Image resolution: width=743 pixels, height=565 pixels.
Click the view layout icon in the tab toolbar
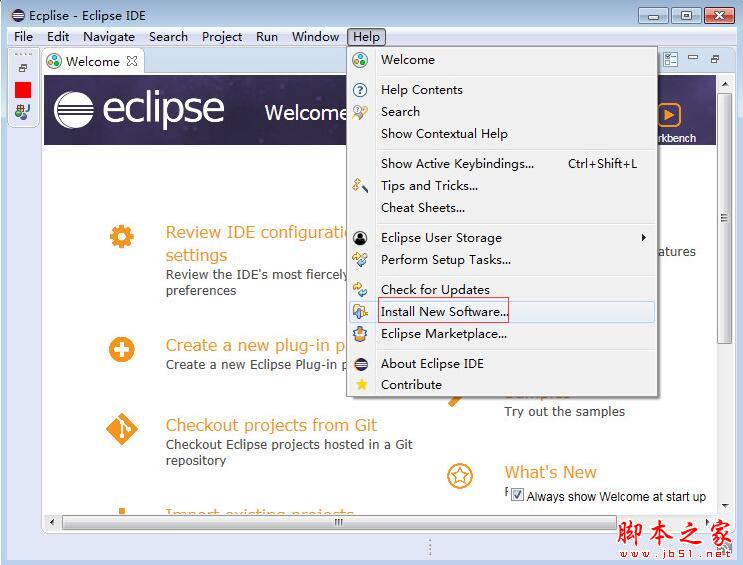[x=670, y=59]
